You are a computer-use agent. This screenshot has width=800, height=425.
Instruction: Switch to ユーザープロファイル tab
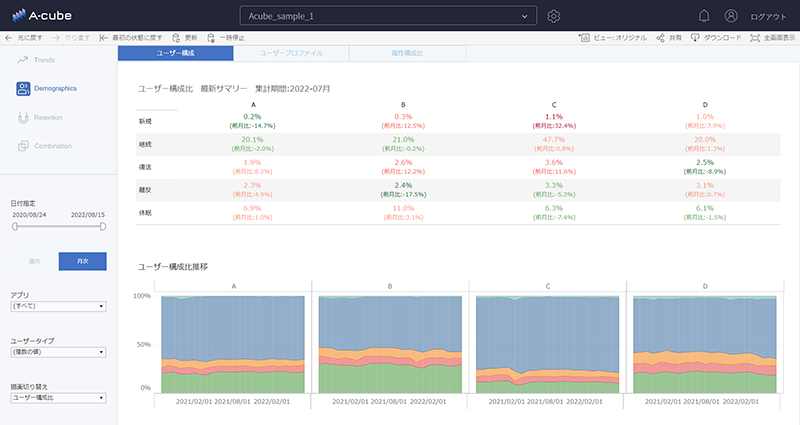pos(290,52)
